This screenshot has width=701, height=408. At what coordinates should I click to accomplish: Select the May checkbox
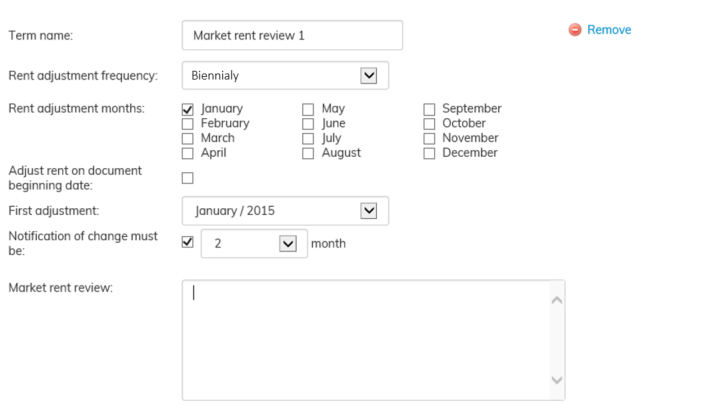pyautogui.click(x=308, y=109)
